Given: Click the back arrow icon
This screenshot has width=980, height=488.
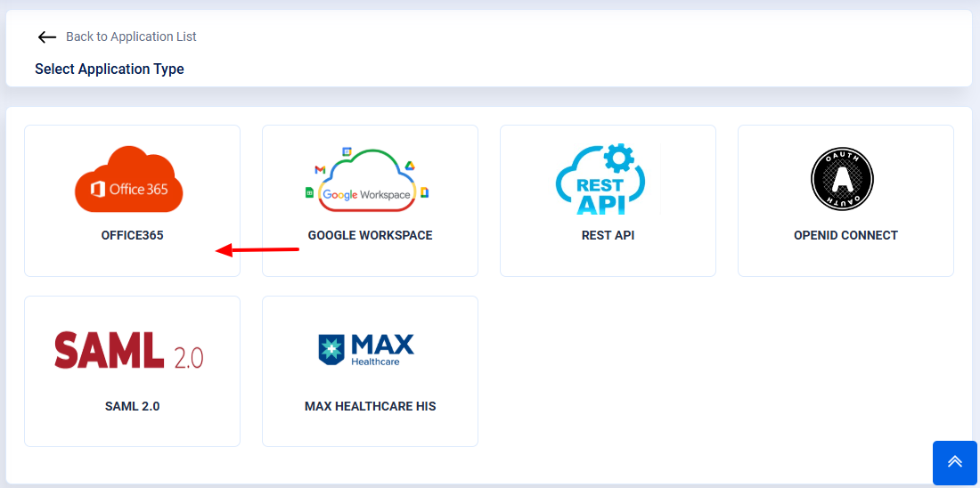Looking at the screenshot, I should [x=47, y=37].
